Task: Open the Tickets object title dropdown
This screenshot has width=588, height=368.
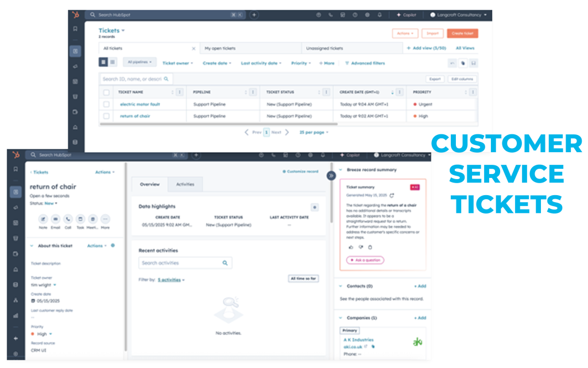Action: [x=111, y=31]
